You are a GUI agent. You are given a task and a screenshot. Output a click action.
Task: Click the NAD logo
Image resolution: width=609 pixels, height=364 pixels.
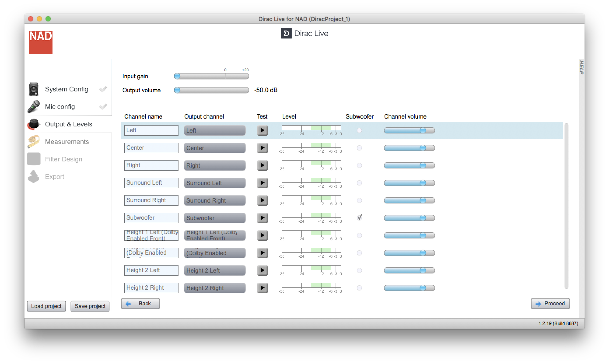coord(40,42)
